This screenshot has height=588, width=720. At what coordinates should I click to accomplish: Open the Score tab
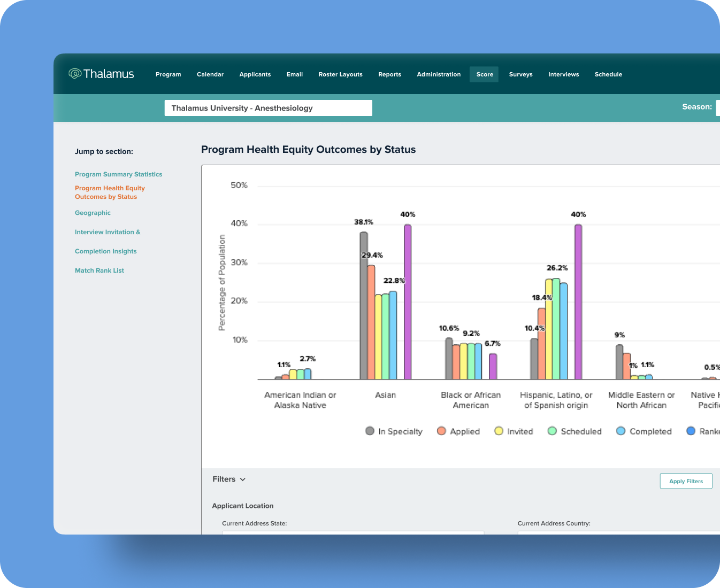pyautogui.click(x=484, y=74)
